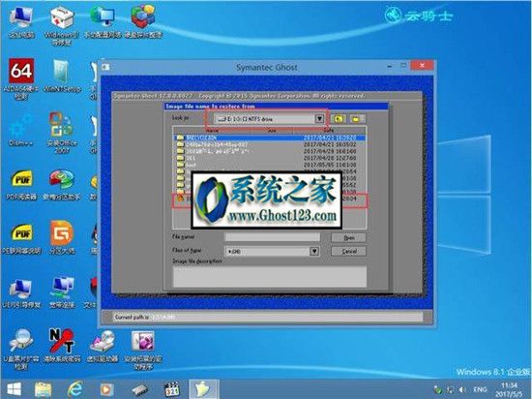Click the File name input field
532x399 pixels.
click(x=272, y=237)
